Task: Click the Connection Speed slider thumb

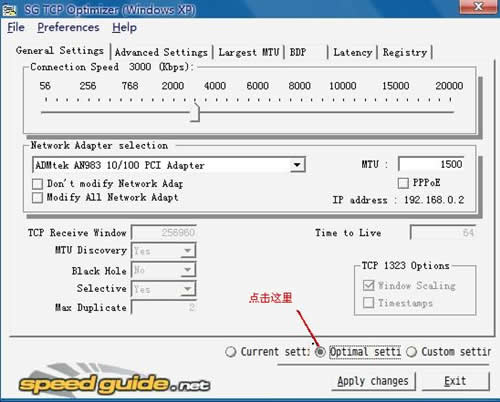Action: (195, 113)
